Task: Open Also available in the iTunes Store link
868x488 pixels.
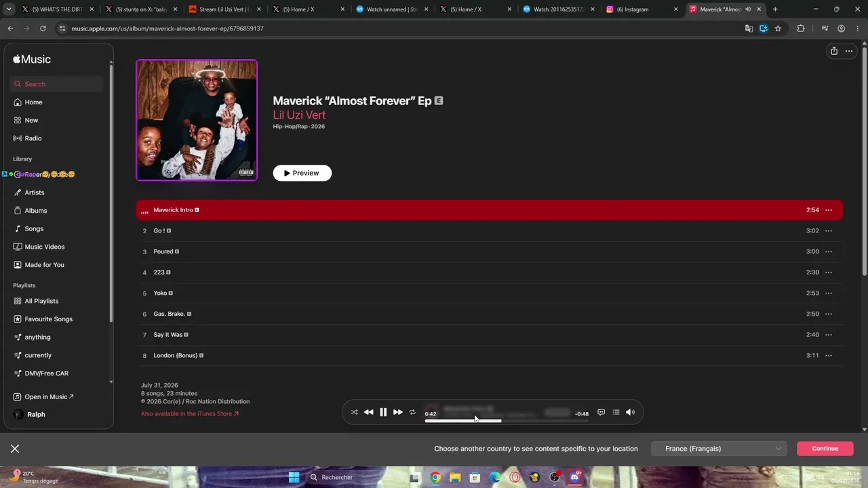Action: 190,413
